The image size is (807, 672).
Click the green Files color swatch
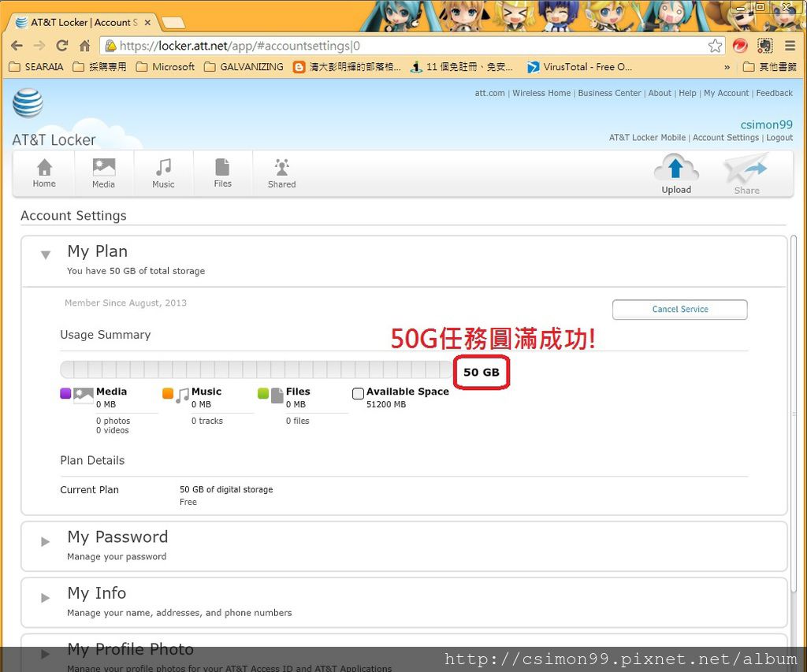[263, 394]
